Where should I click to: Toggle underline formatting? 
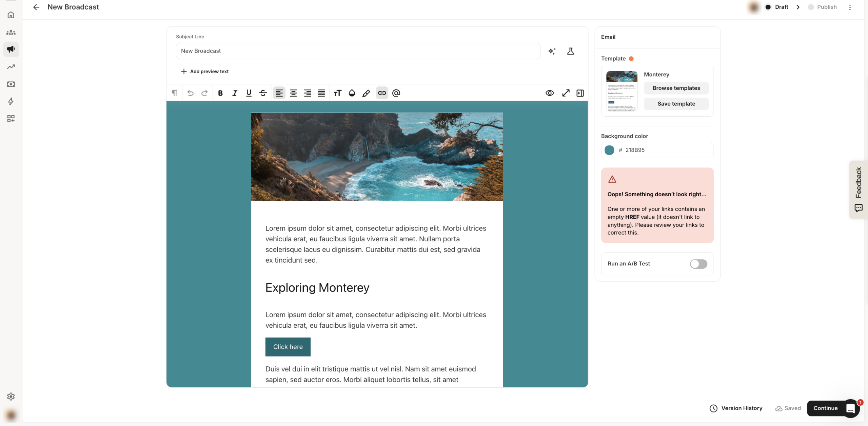249,93
